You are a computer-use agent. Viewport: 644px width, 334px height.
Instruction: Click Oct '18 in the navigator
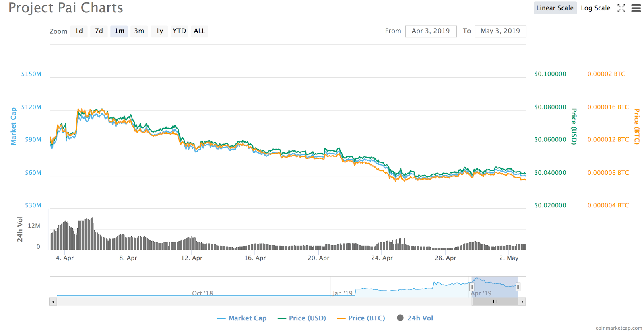click(202, 293)
